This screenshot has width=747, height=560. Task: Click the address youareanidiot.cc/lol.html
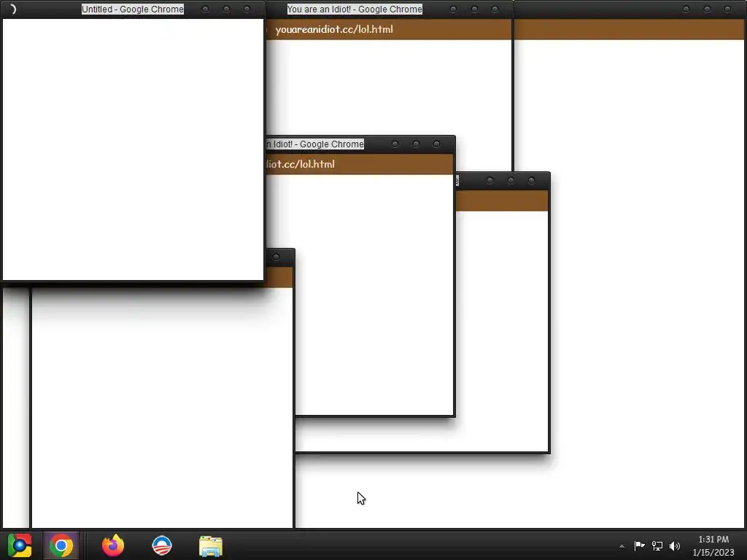point(334,29)
